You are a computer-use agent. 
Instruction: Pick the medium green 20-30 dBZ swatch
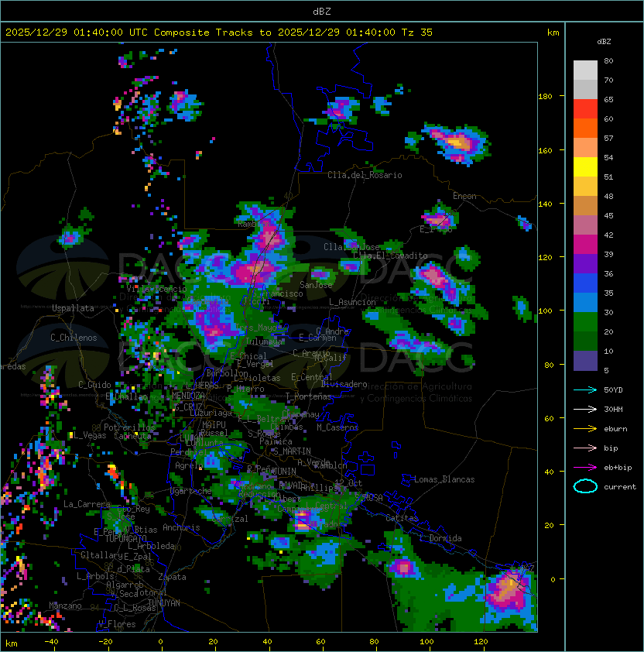coord(585,322)
